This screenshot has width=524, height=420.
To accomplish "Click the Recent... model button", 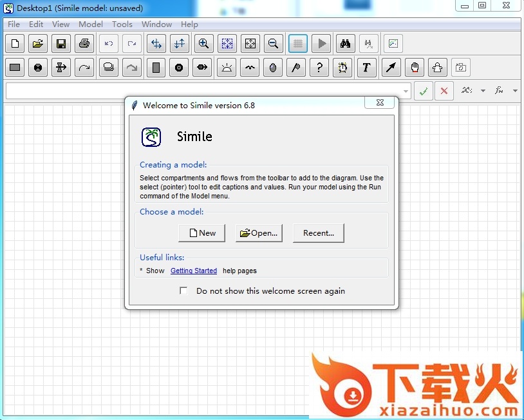I will coord(318,233).
